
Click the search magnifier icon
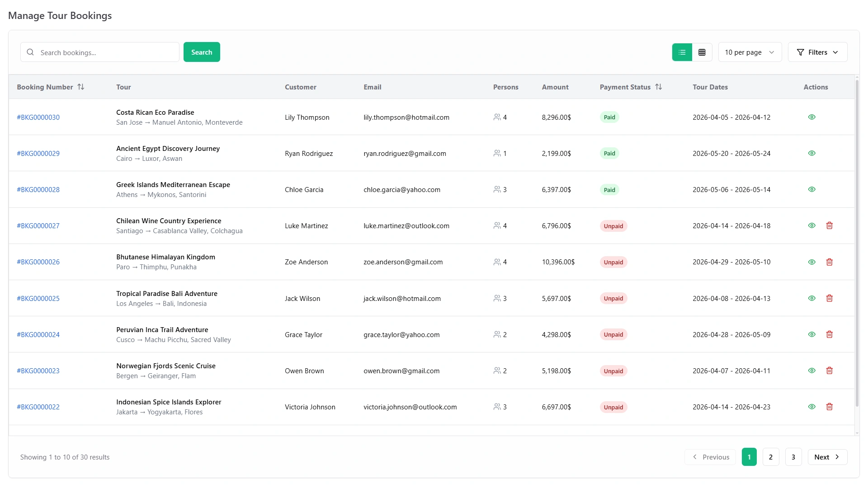tap(30, 52)
